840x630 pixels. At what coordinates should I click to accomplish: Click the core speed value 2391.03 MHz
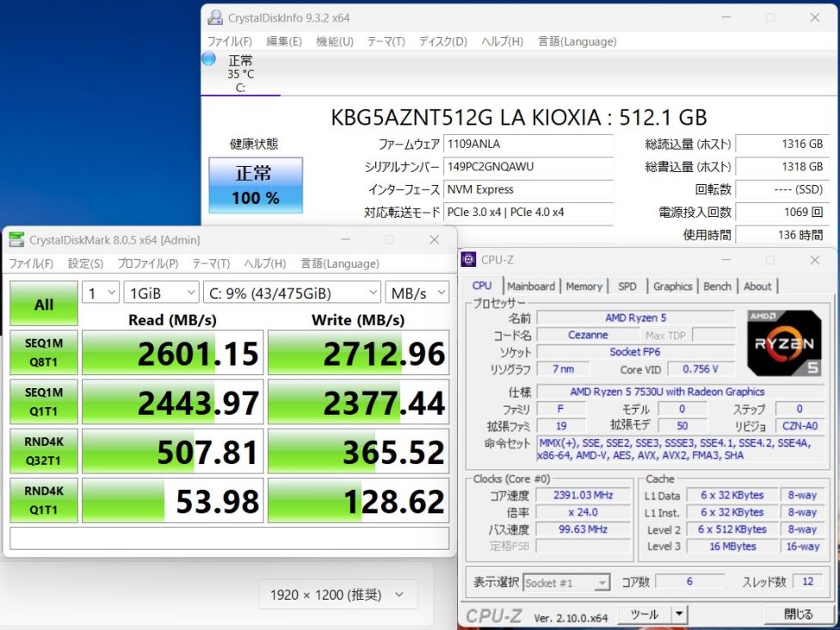pos(584,495)
